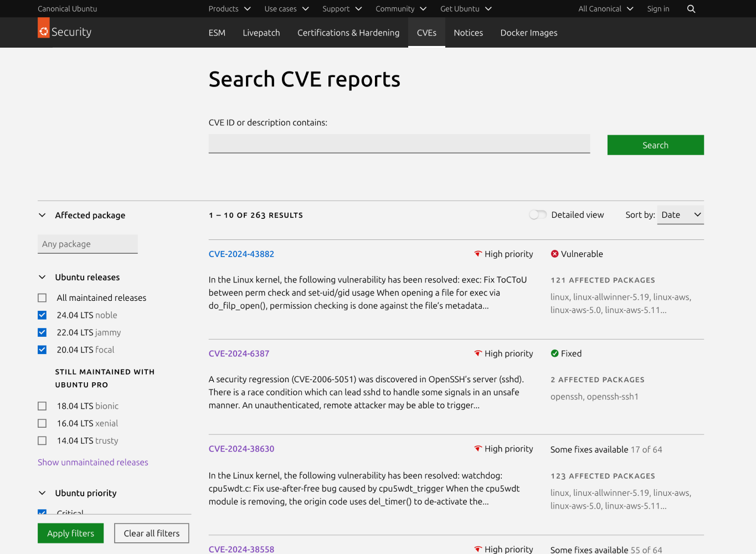Select the CVEs tab
This screenshot has height=554, width=756.
pyautogui.click(x=426, y=33)
